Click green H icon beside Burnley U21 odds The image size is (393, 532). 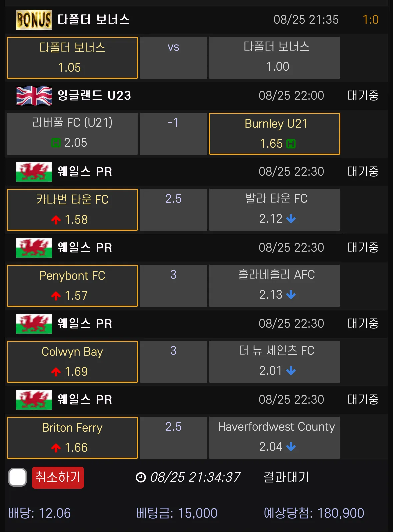(291, 144)
